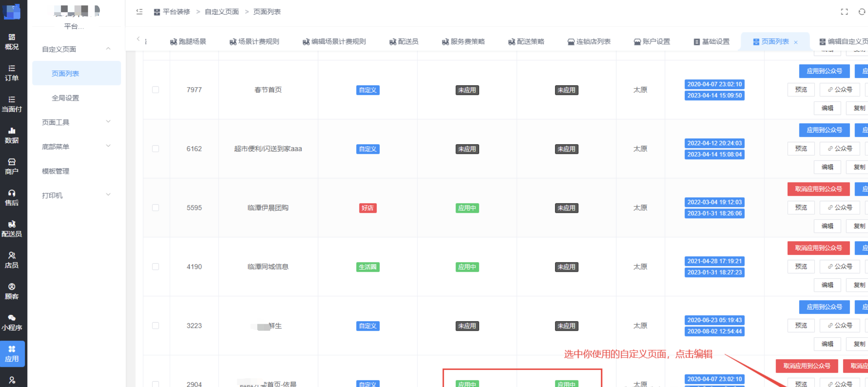Open the 页面列表 submenu item

[x=77, y=73]
